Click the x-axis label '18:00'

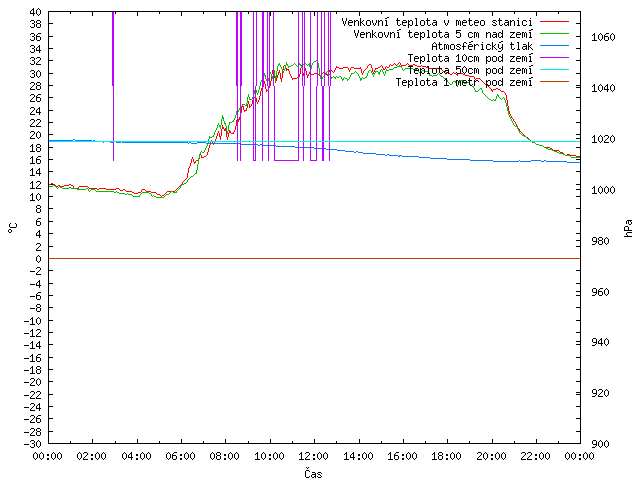tap(447, 456)
